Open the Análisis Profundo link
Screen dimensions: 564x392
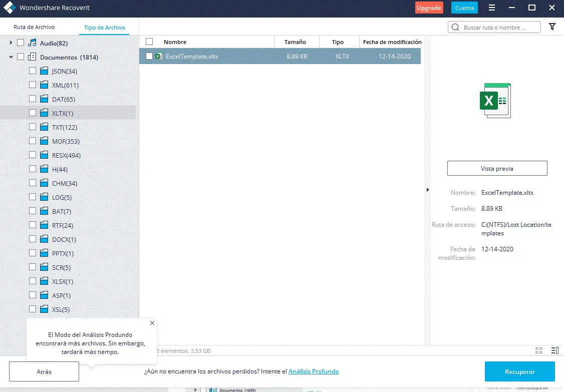point(313,371)
